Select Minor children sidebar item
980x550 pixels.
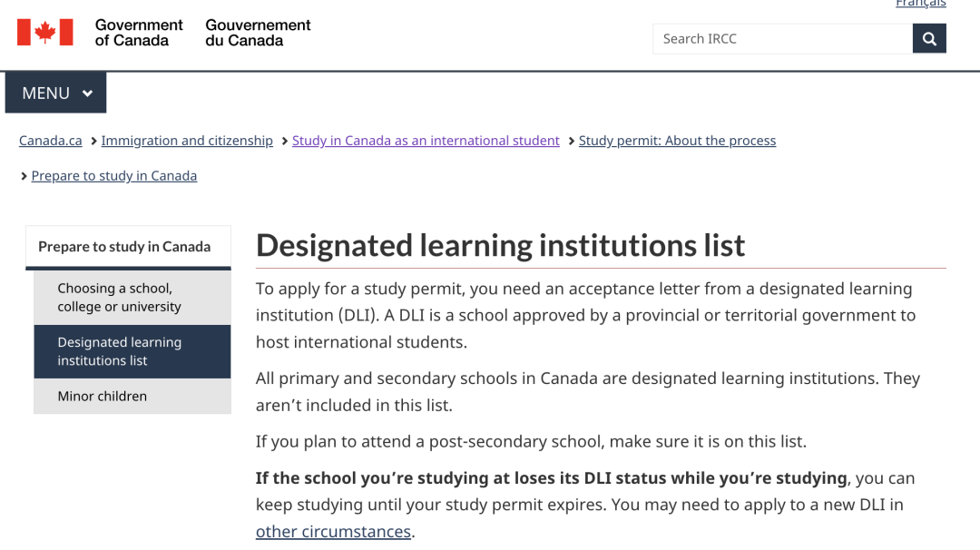tap(132, 397)
